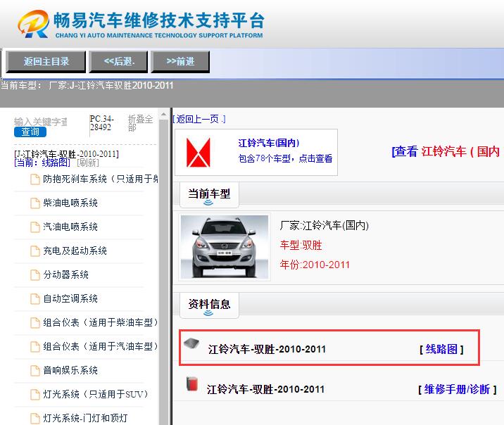Click the gray book icon beside 线路图 row
The image size is (504, 425).
[191, 343]
